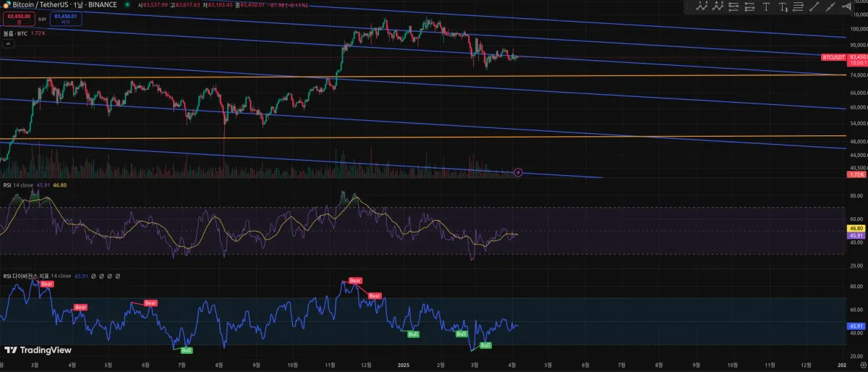Click the red Sell 83,450.00 button
Screen dimensions: 868x372
tap(19, 19)
